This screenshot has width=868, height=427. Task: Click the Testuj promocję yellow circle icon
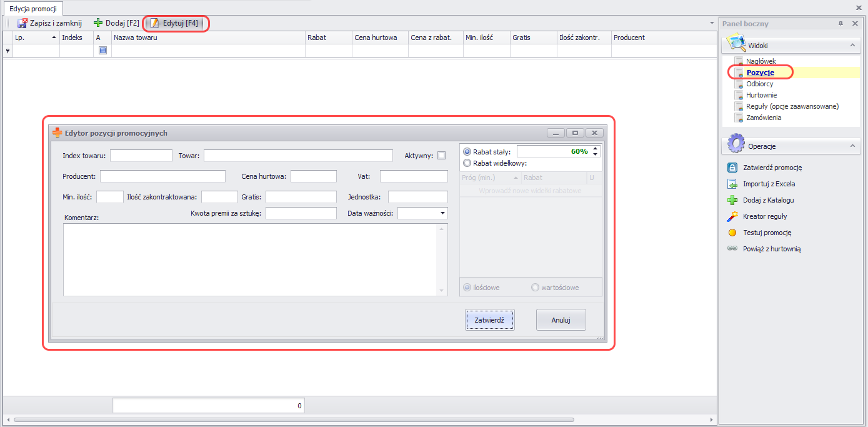point(732,233)
